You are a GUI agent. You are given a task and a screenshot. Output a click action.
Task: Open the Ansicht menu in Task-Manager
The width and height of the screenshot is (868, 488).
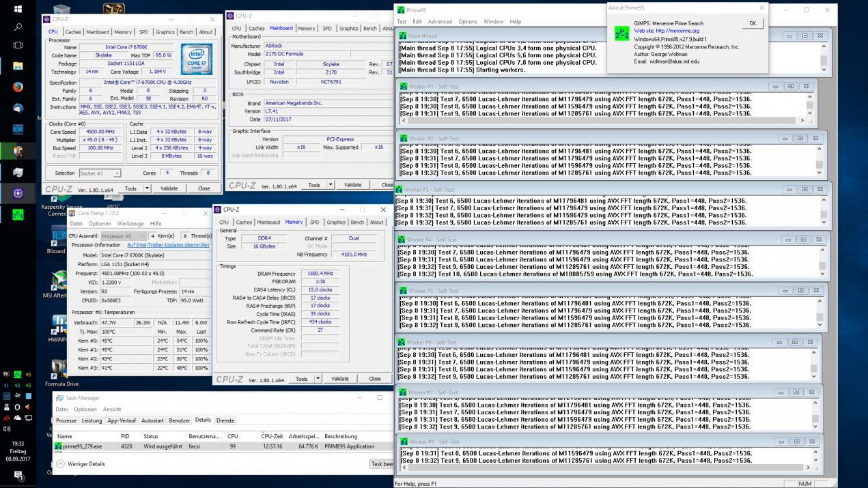pyautogui.click(x=112, y=410)
